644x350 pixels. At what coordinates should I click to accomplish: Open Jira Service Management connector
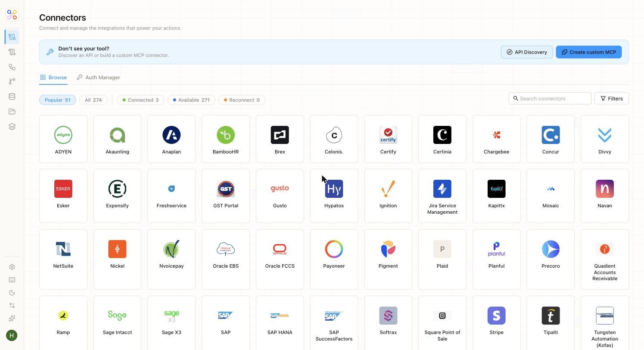coord(442,196)
